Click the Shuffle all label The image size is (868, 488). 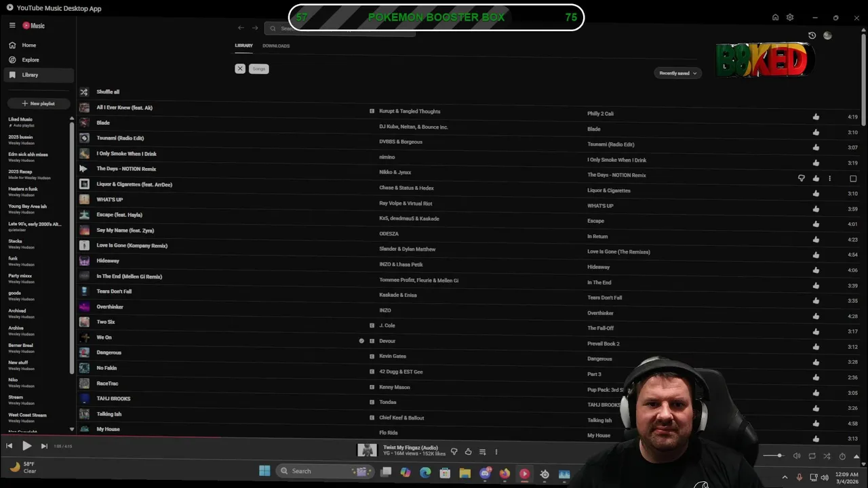click(108, 91)
